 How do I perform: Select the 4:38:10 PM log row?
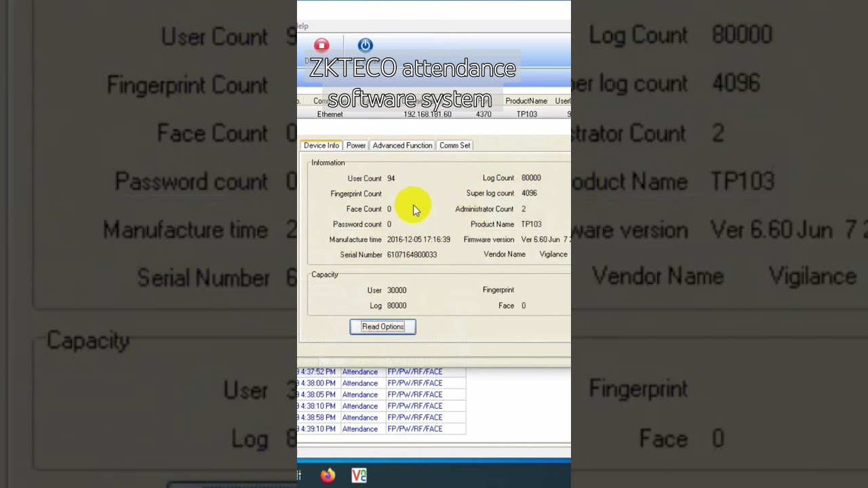tap(381, 406)
